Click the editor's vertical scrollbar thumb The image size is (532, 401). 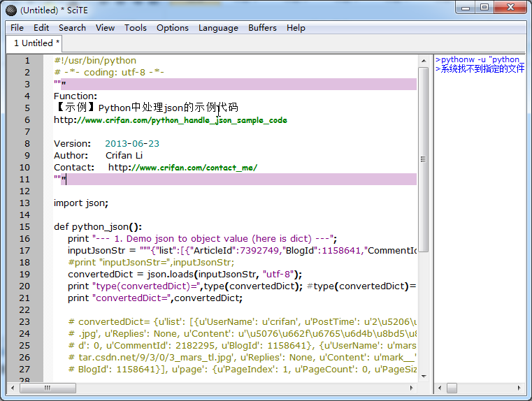[x=423, y=161]
